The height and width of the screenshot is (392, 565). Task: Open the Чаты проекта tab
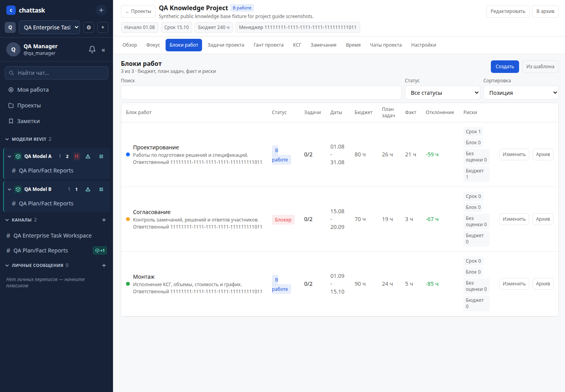coord(386,45)
